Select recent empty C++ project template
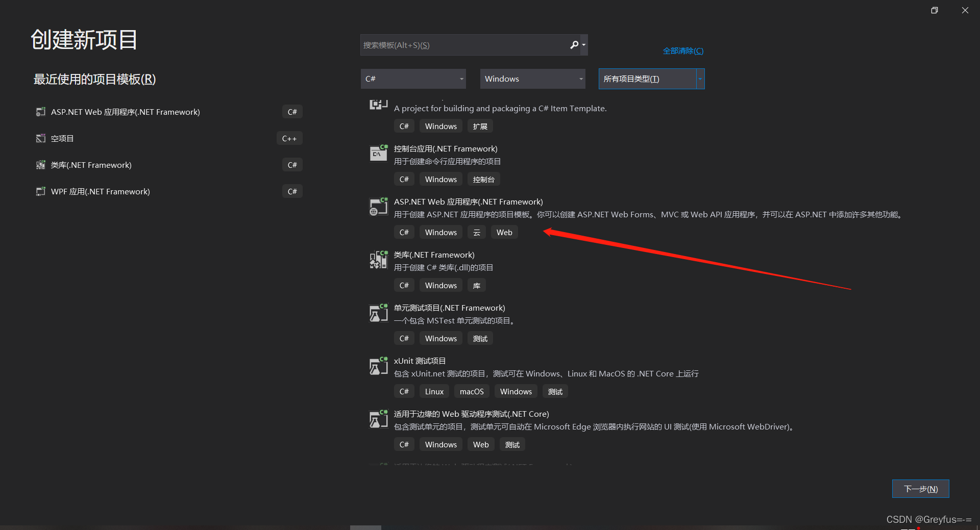The height and width of the screenshot is (530, 980). pyautogui.click(x=168, y=138)
